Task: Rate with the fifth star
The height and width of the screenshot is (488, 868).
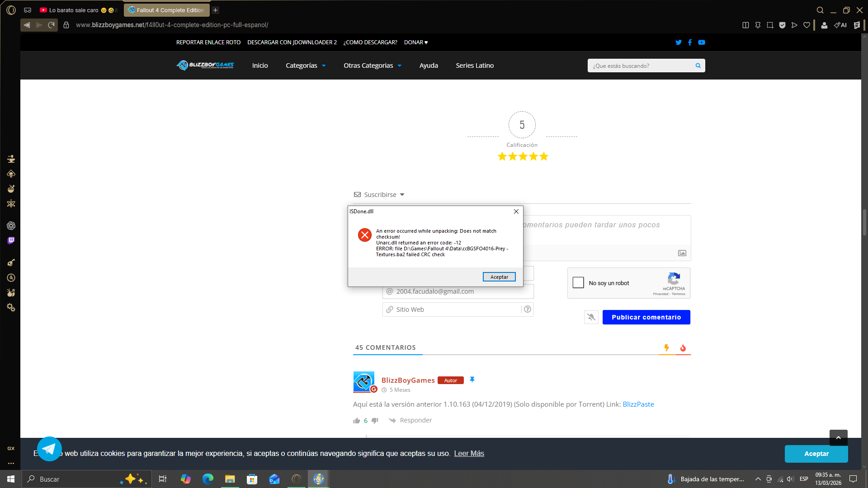Action: (x=544, y=156)
